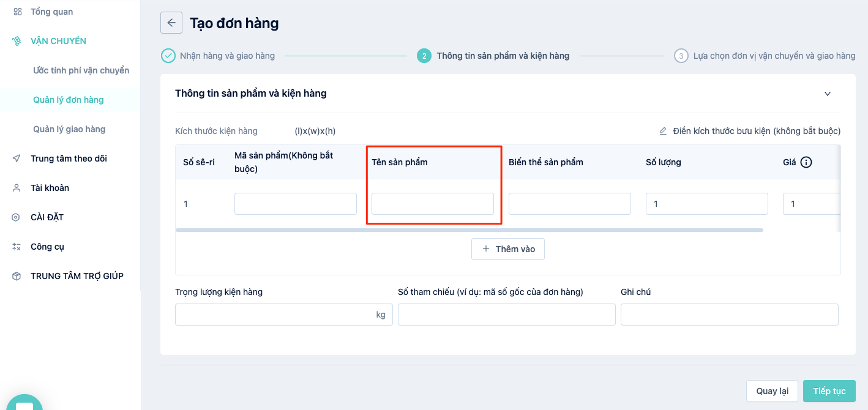The image size is (868, 410).
Task: Click the horizontal scrollbar under product table
Action: [x=469, y=230]
